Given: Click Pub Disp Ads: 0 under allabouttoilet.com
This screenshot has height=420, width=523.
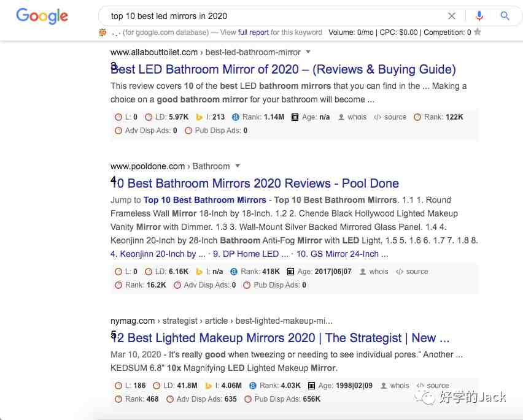Looking at the screenshot, I should (x=216, y=131).
